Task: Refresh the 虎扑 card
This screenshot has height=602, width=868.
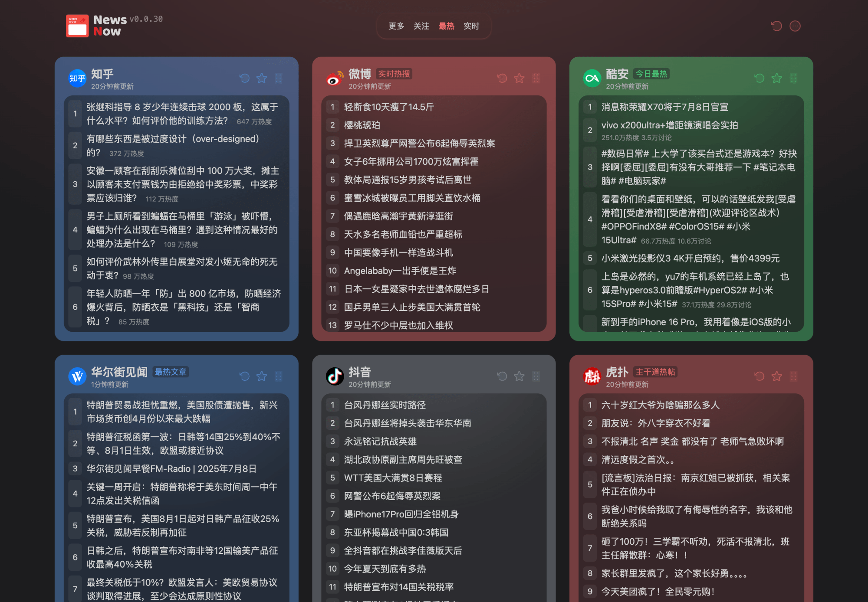Action: pos(759,376)
